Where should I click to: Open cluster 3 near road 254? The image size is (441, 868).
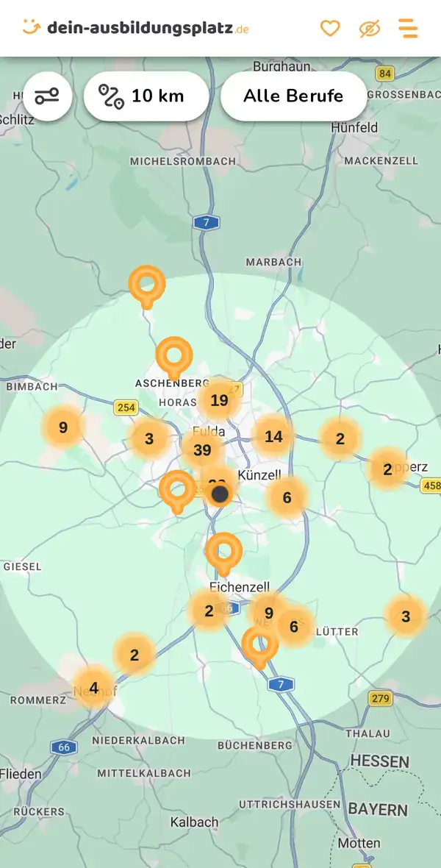coord(149,440)
